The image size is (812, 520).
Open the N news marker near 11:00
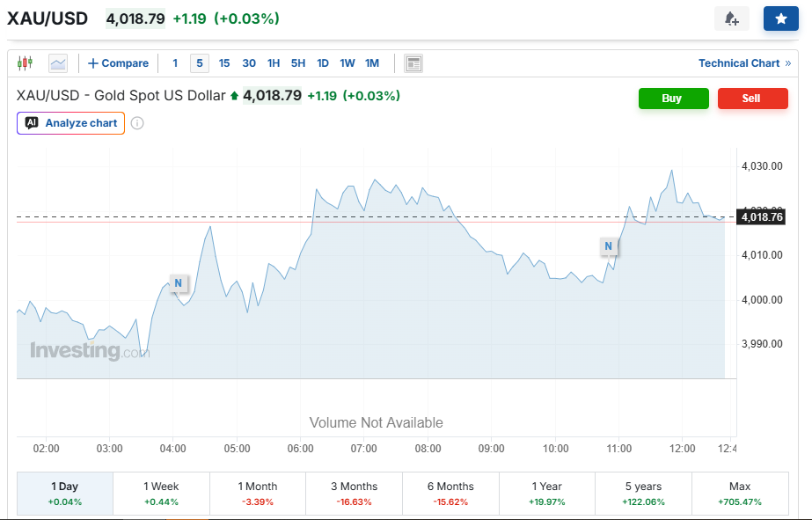coord(609,246)
